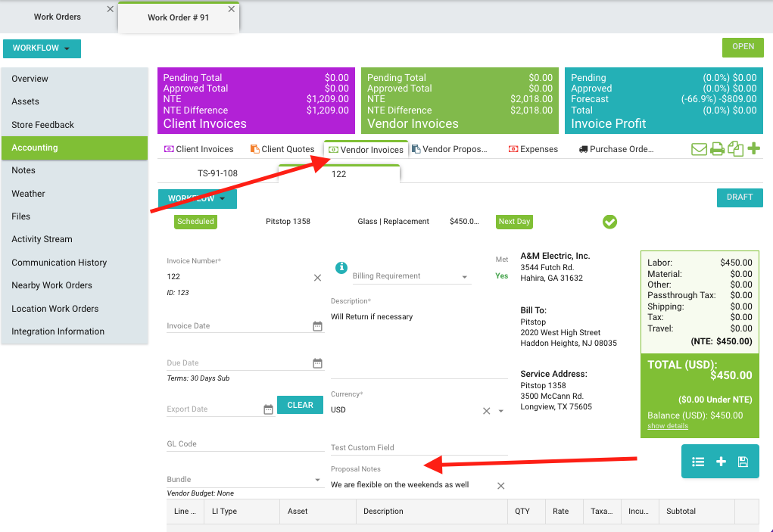Viewport: 773px width, 532px height.
Task: Open Notes in the sidebar
Action: 74,170
